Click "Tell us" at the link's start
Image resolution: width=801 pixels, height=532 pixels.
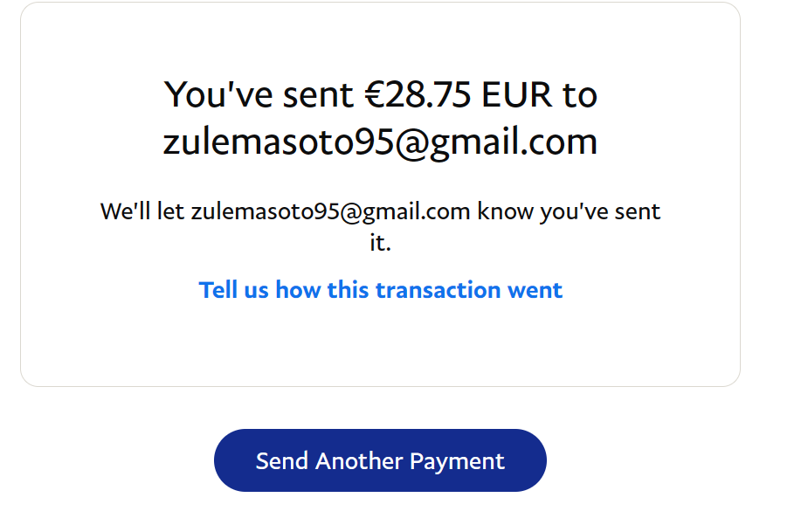pos(233,290)
